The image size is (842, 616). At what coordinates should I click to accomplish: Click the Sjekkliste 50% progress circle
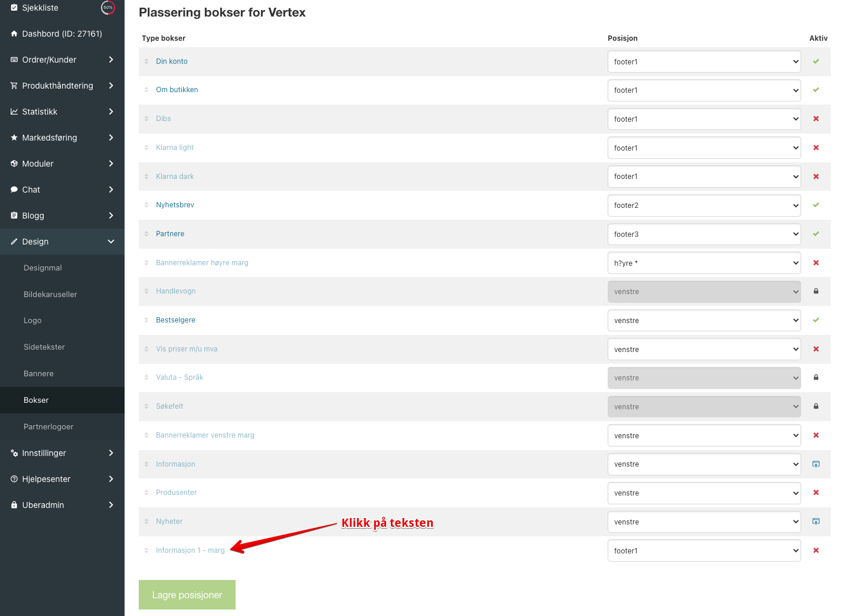coord(108,8)
